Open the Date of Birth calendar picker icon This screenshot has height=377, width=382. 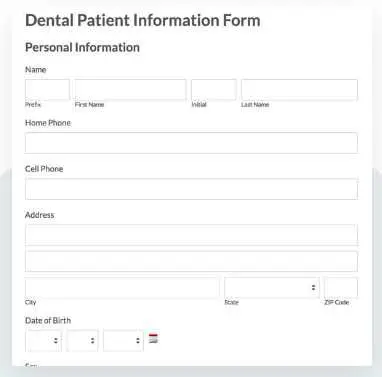pos(153,338)
